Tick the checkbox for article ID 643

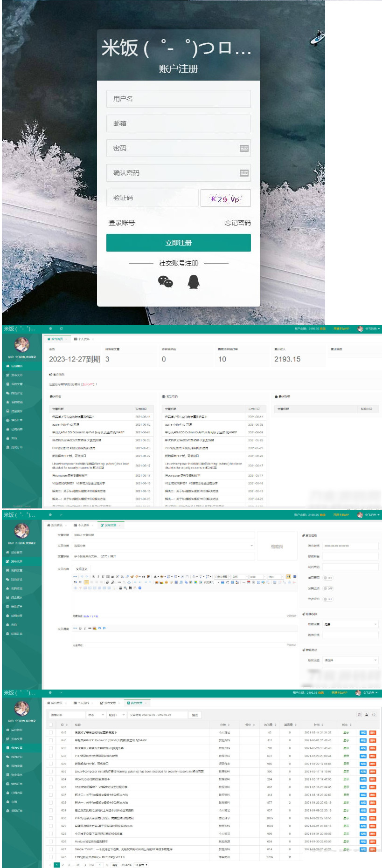click(x=51, y=732)
